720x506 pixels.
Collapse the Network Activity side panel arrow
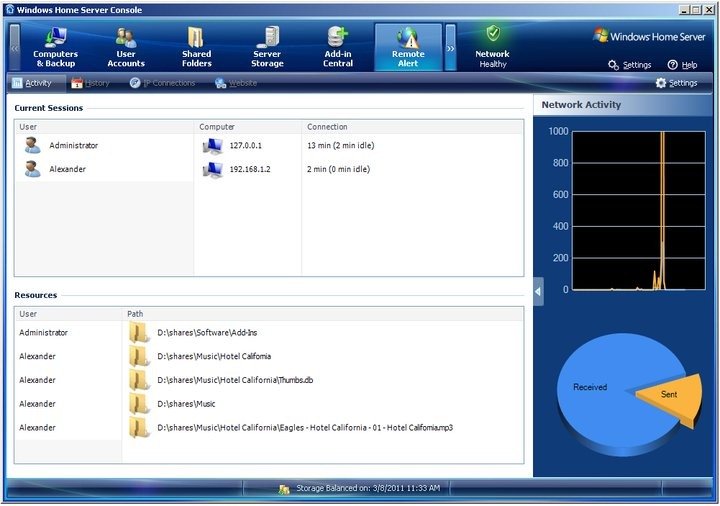pos(538,292)
